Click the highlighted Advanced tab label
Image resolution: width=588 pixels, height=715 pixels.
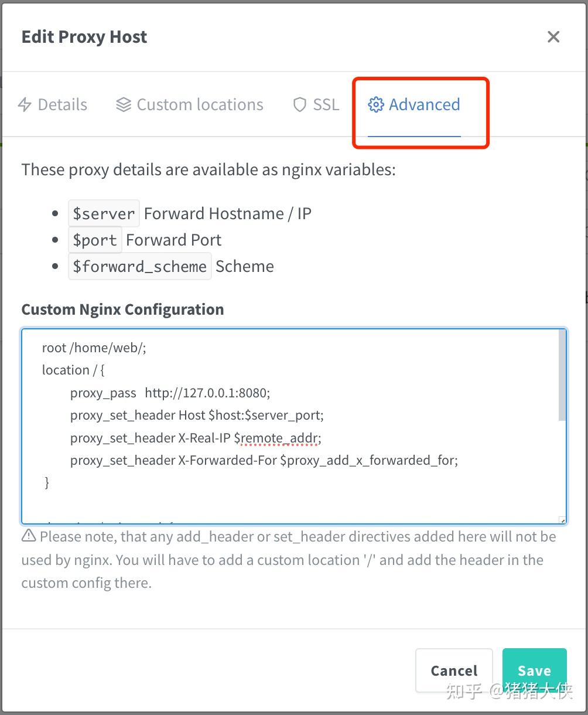click(424, 104)
